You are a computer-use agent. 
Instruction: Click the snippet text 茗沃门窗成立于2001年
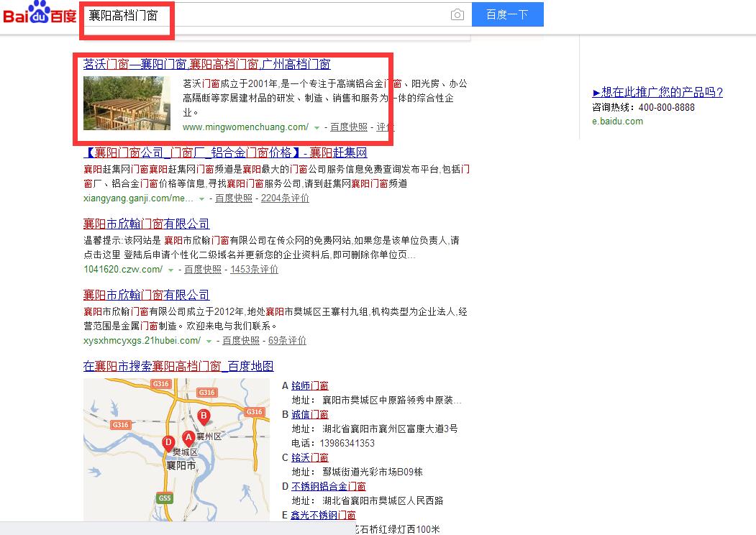pos(230,84)
